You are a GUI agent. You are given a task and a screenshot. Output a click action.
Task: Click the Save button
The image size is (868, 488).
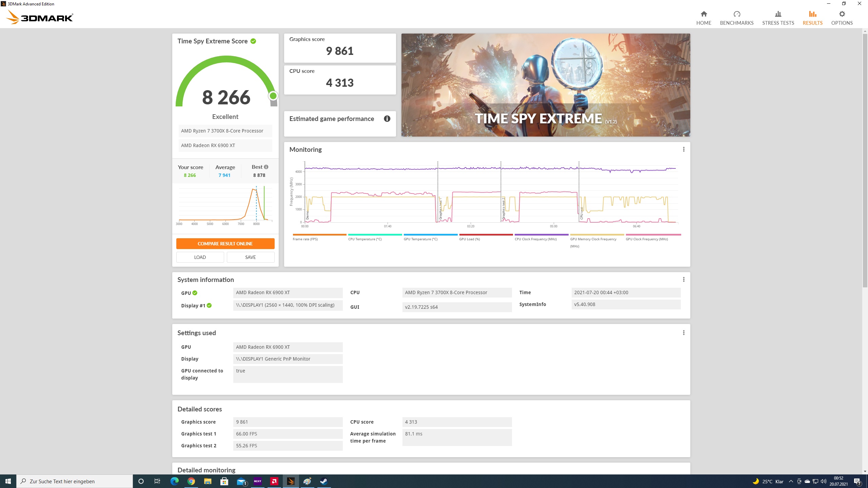(x=250, y=257)
